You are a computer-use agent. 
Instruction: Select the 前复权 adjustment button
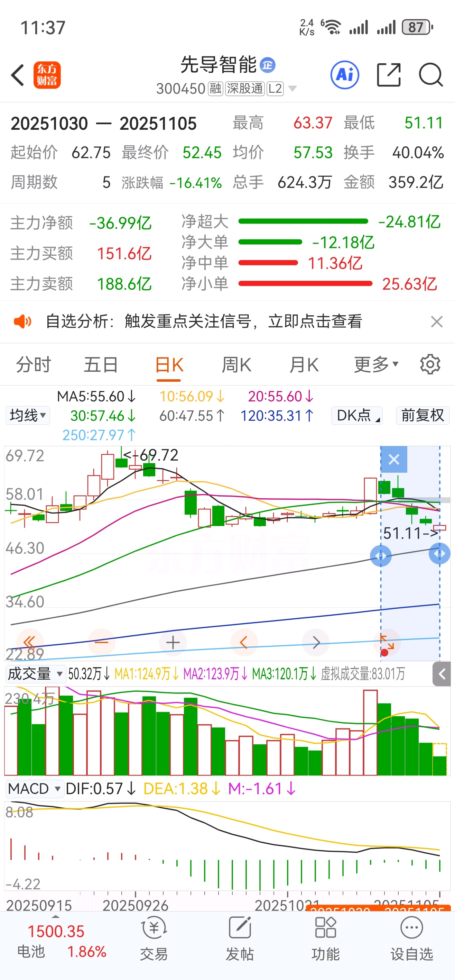[x=423, y=415]
